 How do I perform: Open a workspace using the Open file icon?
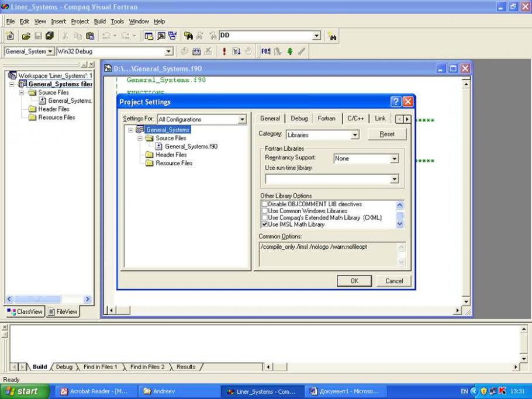click(x=27, y=36)
